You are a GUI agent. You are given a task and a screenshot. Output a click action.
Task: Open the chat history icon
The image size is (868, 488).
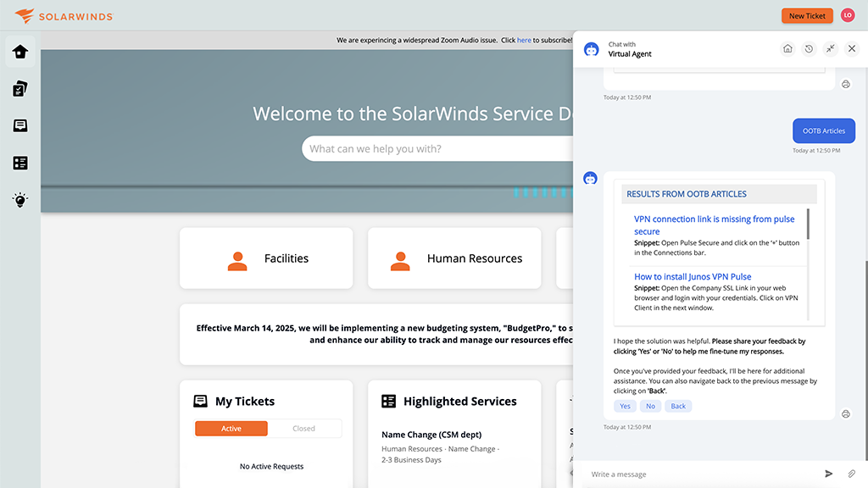tap(809, 48)
